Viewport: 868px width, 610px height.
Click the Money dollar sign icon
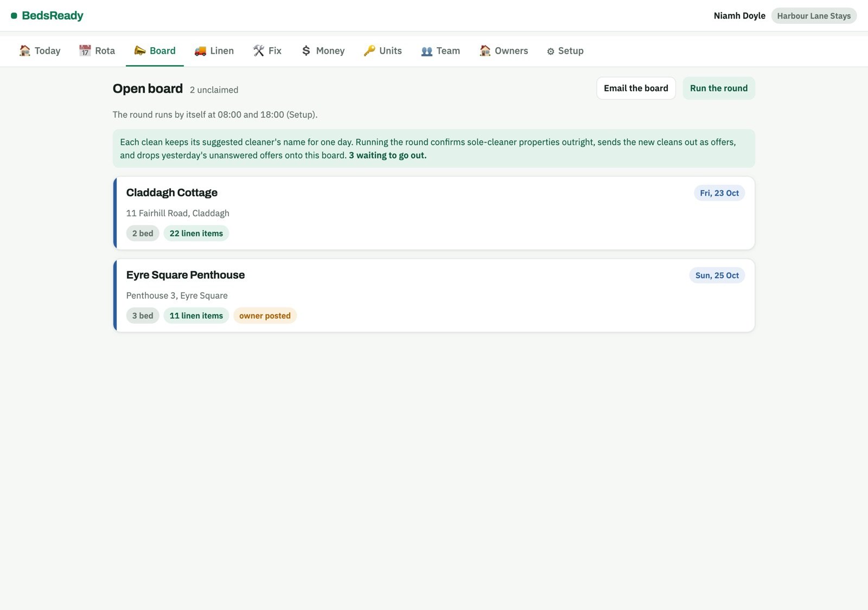(x=307, y=51)
